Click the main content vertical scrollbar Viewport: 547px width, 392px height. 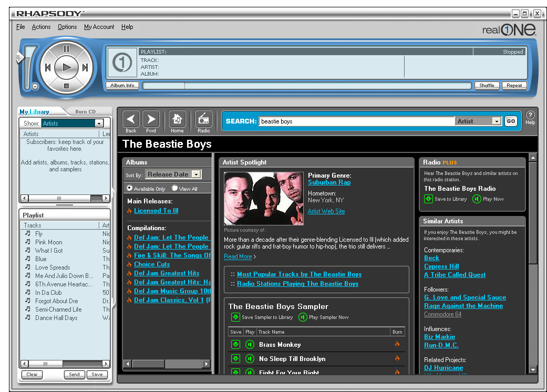(x=533, y=263)
